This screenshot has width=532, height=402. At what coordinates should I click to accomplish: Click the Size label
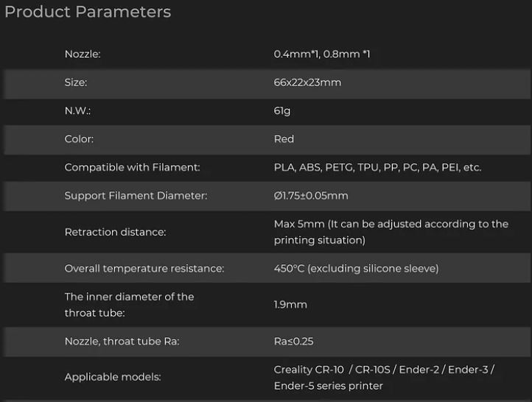[x=76, y=82]
